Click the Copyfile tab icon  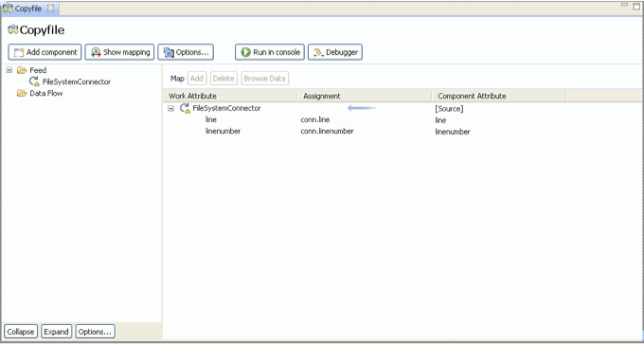(x=8, y=9)
